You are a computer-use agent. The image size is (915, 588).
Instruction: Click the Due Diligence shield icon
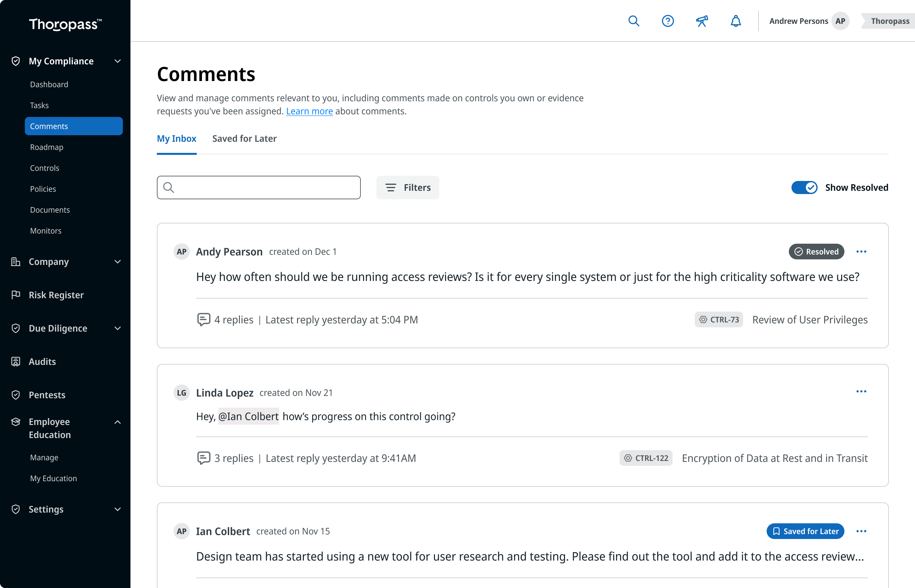(x=16, y=328)
